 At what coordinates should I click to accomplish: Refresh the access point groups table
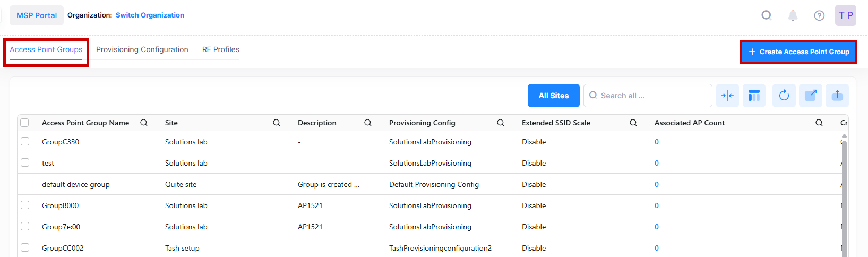point(784,96)
